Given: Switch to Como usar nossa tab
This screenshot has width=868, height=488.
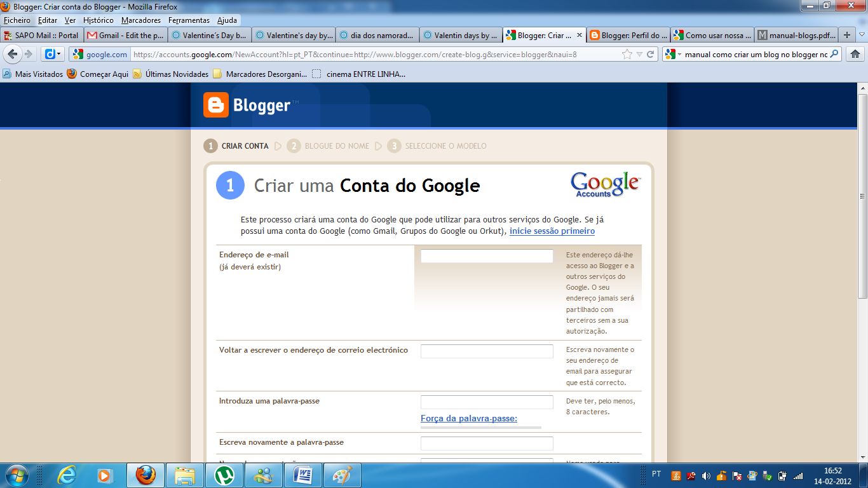Looking at the screenshot, I should point(712,36).
